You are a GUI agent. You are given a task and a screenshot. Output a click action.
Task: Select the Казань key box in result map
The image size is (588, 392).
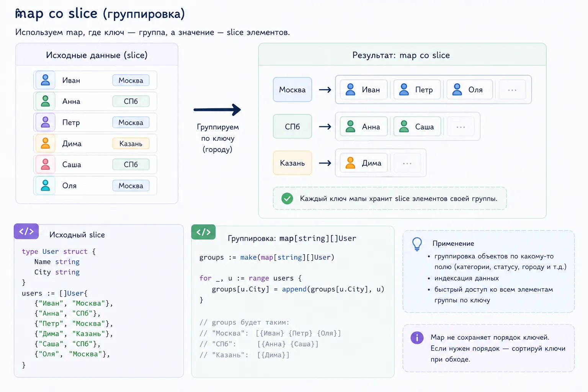tap(292, 163)
